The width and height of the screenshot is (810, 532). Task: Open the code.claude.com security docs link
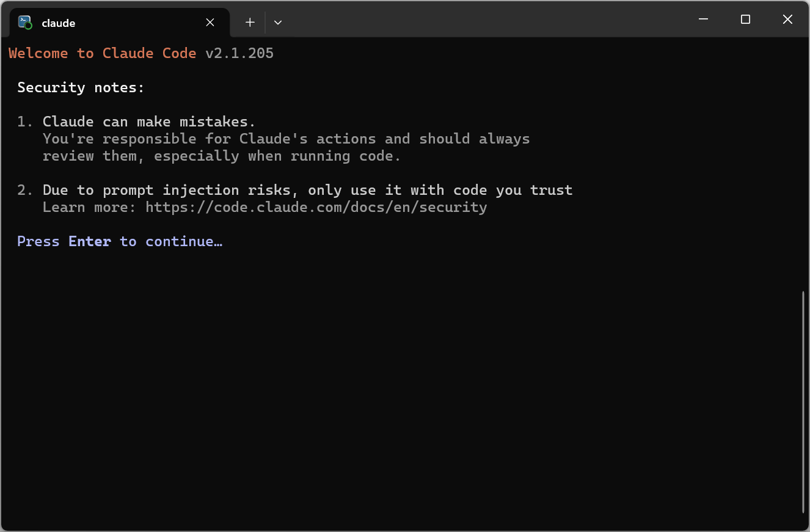click(x=316, y=207)
